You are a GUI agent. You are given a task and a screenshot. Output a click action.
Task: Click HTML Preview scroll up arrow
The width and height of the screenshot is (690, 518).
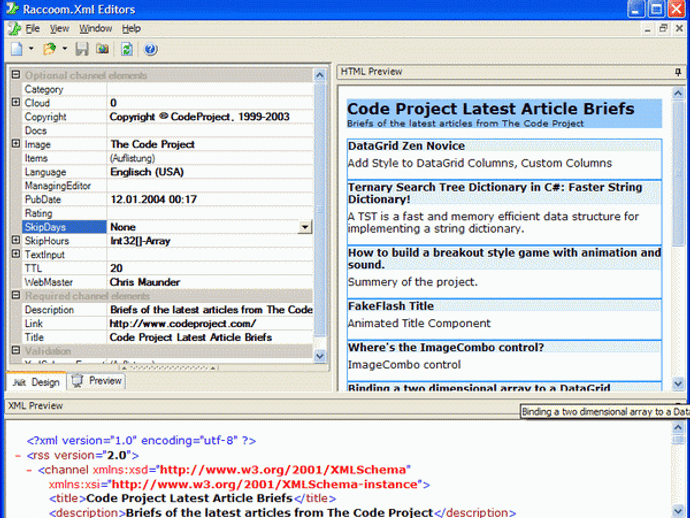pos(678,93)
